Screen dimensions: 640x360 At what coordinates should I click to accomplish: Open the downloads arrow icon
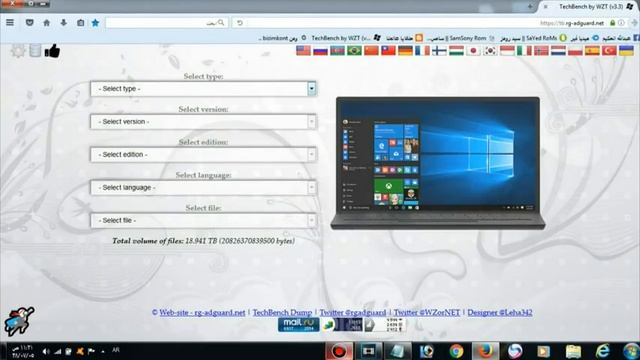pyautogui.click(x=63, y=23)
